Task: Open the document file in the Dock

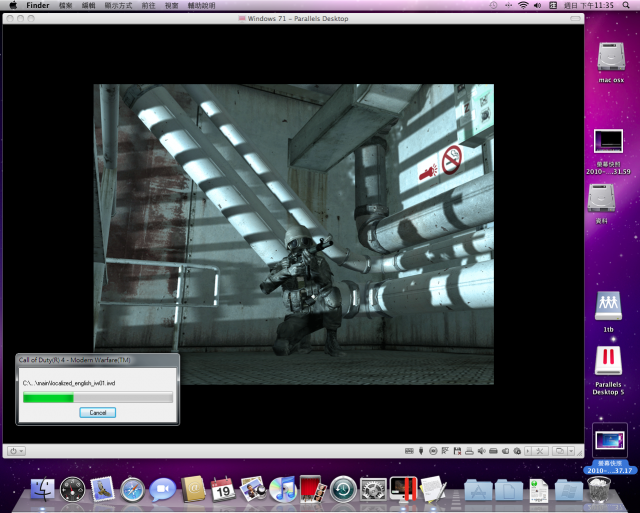Action: pyautogui.click(x=539, y=490)
